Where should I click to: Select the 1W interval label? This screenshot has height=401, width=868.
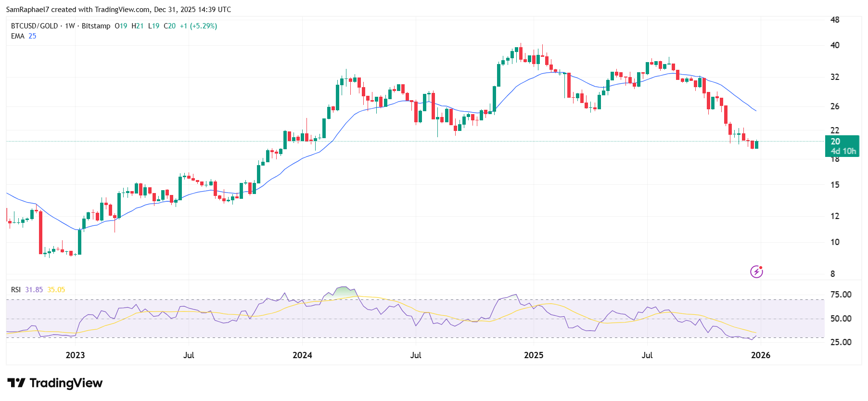[70, 26]
